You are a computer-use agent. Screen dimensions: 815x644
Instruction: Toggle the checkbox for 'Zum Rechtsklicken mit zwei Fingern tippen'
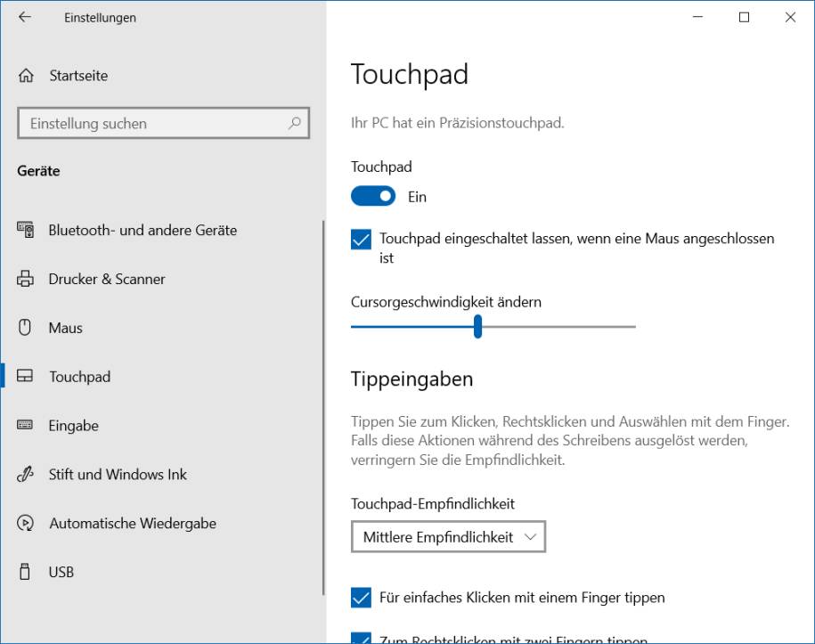361,640
